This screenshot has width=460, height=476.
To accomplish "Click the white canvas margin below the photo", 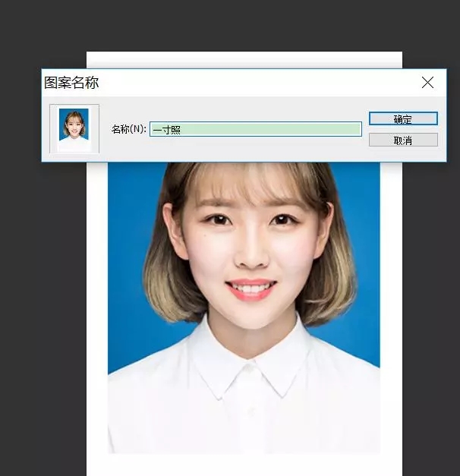I will [x=243, y=464].
